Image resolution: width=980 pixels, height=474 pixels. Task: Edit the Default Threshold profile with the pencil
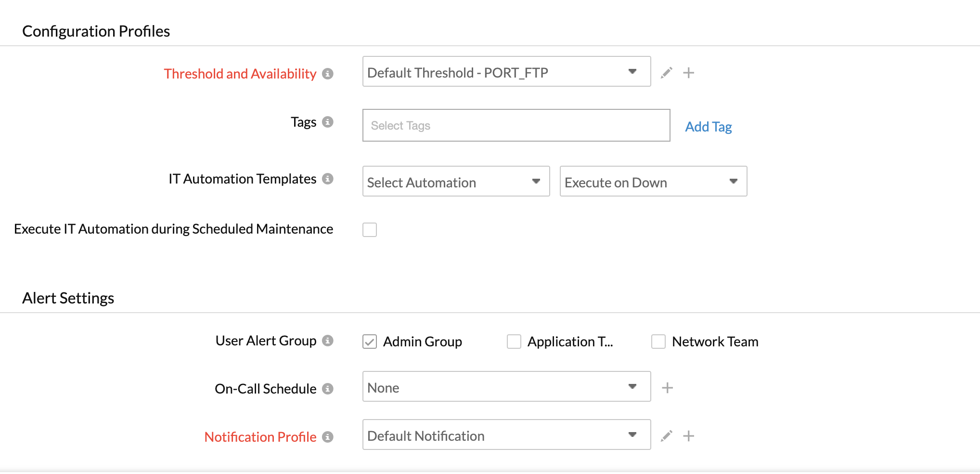pos(667,73)
